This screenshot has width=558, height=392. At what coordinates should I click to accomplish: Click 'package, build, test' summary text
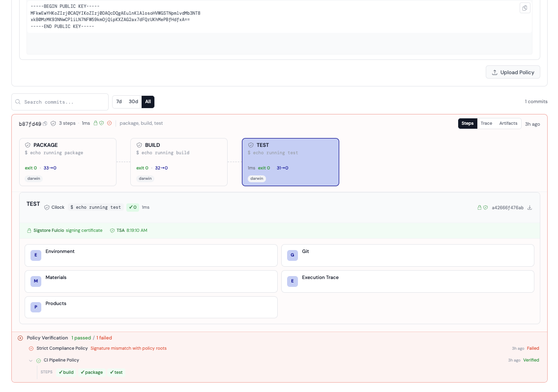[x=141, y=123]
